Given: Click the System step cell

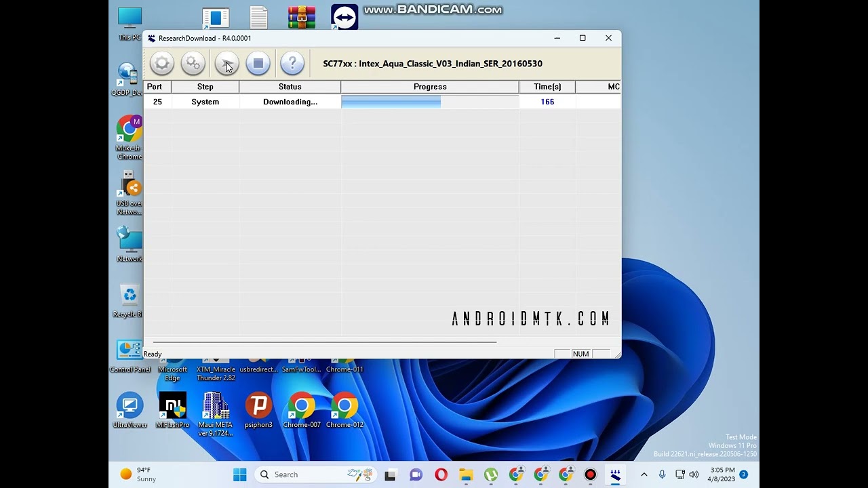Looking at the screenshot, I should 205,102.
